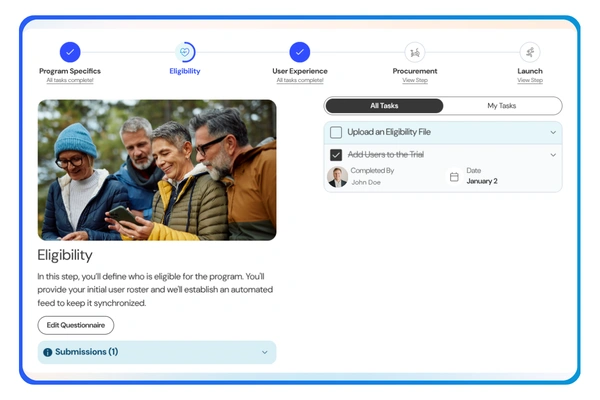This screenshot has width=600, height=400.
Task: Collapse the Add Users to the Trial task
Action: 553,155
